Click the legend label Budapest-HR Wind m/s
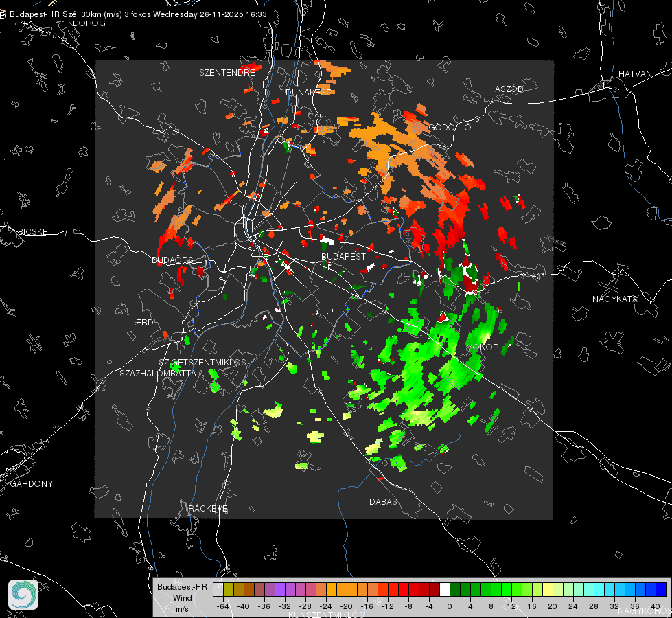The image size is (672, 618). click(x=182, y=598)
